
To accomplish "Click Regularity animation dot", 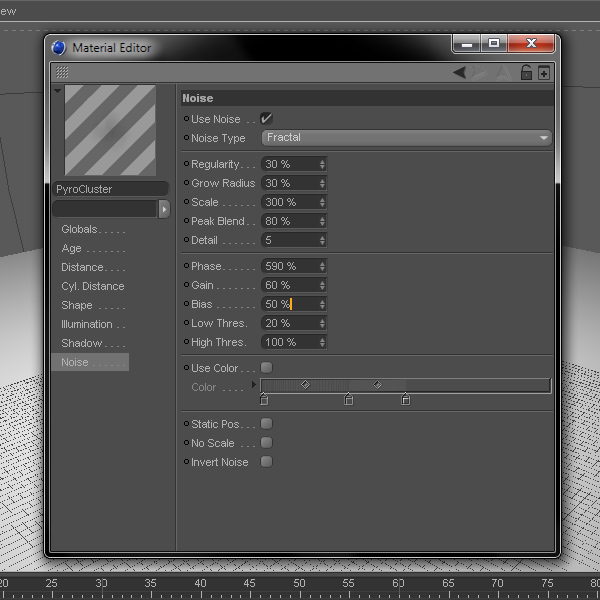I will [x=186, y=163].
